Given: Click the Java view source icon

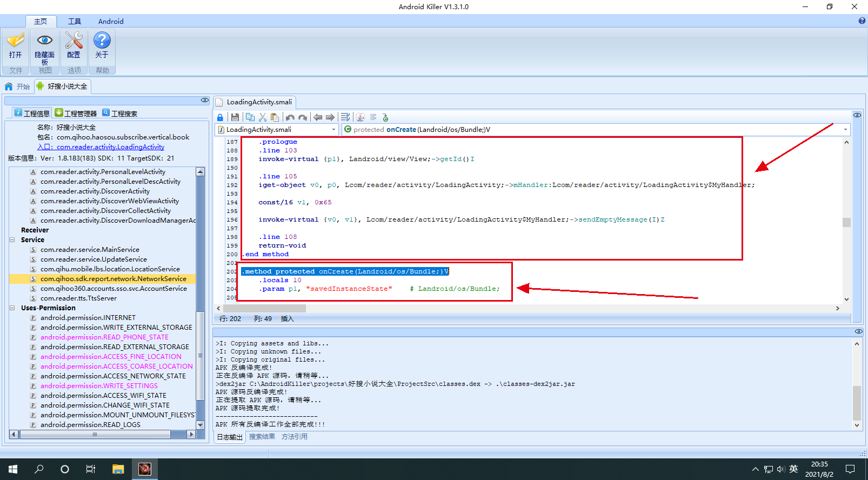Looking at the screenshot, I should tap(360, 117).
